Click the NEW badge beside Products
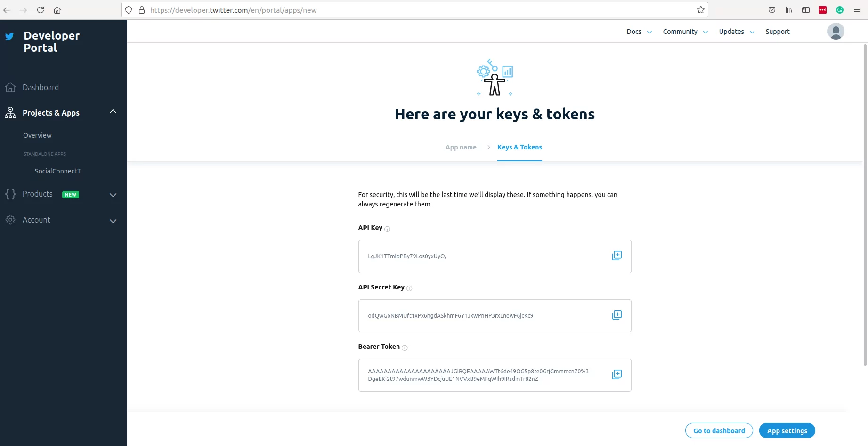The height and width of the screenshot is (446, 868). 71,195
